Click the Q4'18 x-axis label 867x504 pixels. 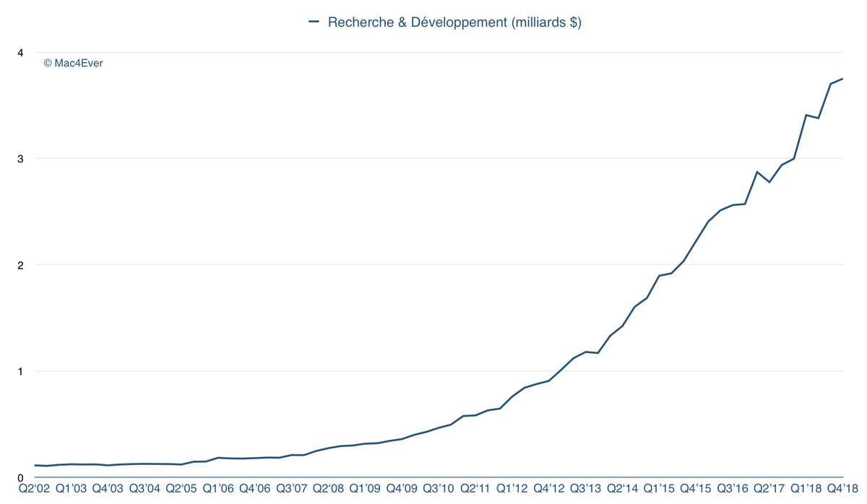(x=844, y=489)
